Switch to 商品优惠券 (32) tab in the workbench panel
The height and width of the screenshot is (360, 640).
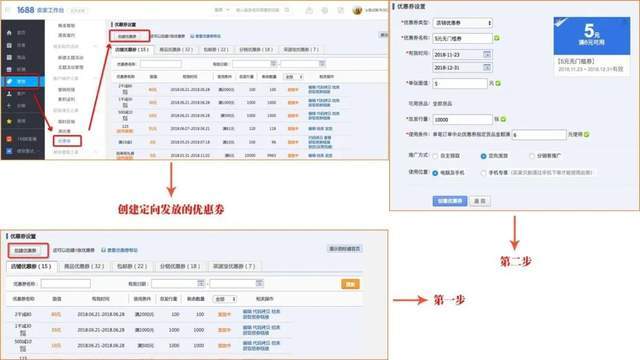[x=176, y=49]
